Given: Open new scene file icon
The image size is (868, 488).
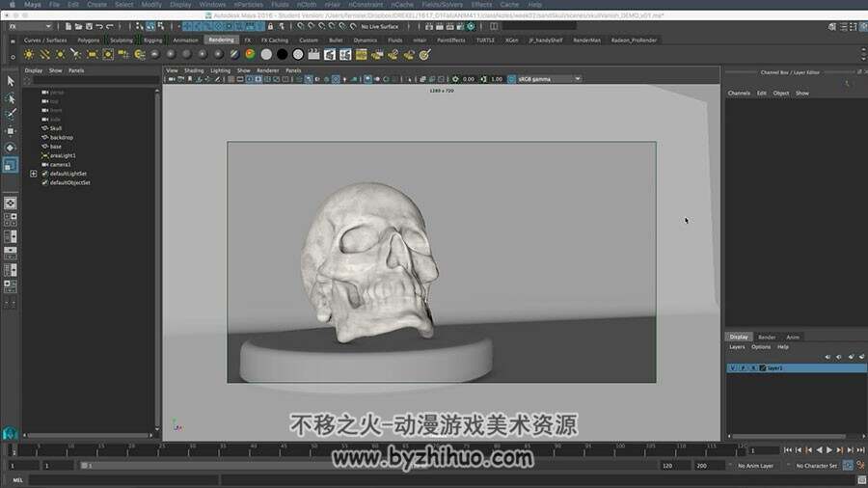Looking at the screenshot, I should 68,26.
